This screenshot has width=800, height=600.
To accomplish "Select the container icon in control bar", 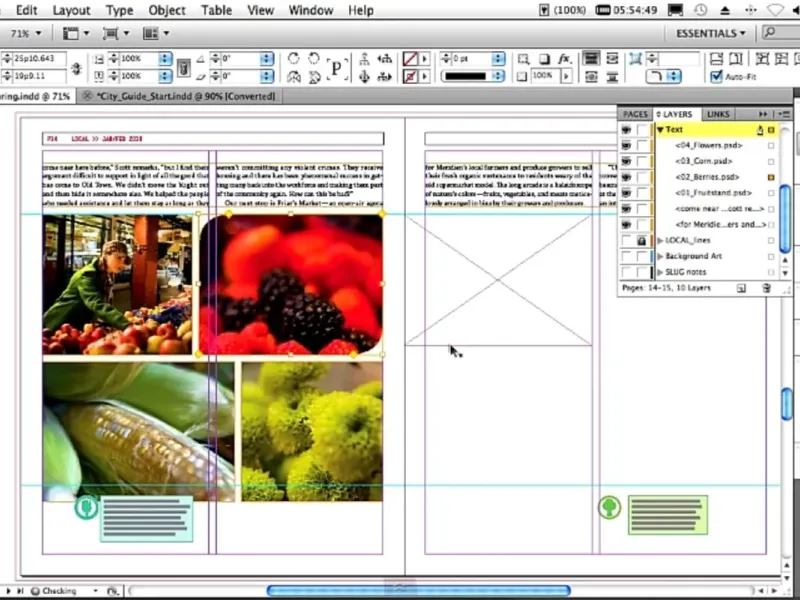I will (364, 59).
